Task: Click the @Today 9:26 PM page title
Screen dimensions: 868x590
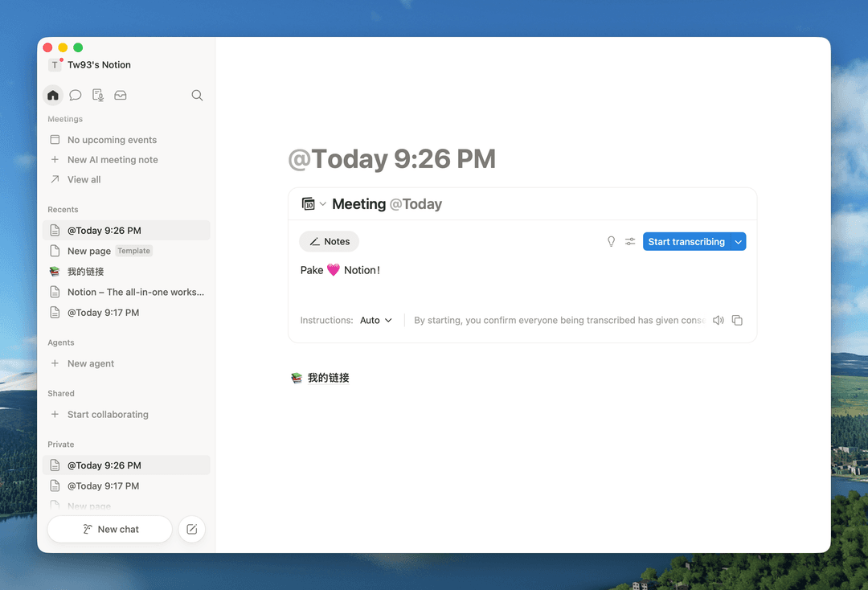Action: pos(392,159)
